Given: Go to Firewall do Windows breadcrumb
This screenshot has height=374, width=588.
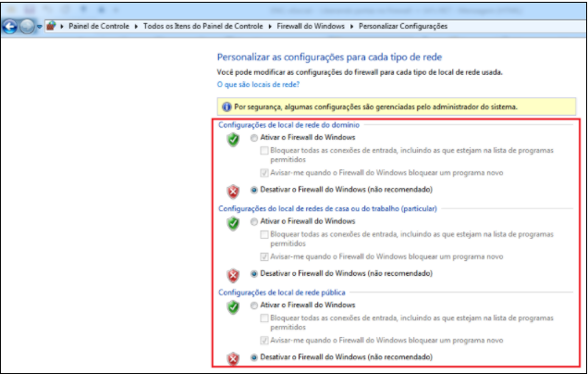Looking at the screenshot, I should pyautogui.click(x=311, y=26).
